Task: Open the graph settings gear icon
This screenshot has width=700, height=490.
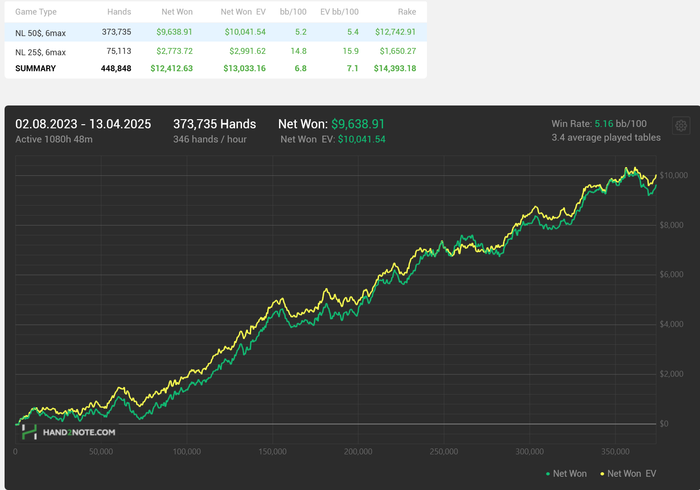Action: click(681, 125)
